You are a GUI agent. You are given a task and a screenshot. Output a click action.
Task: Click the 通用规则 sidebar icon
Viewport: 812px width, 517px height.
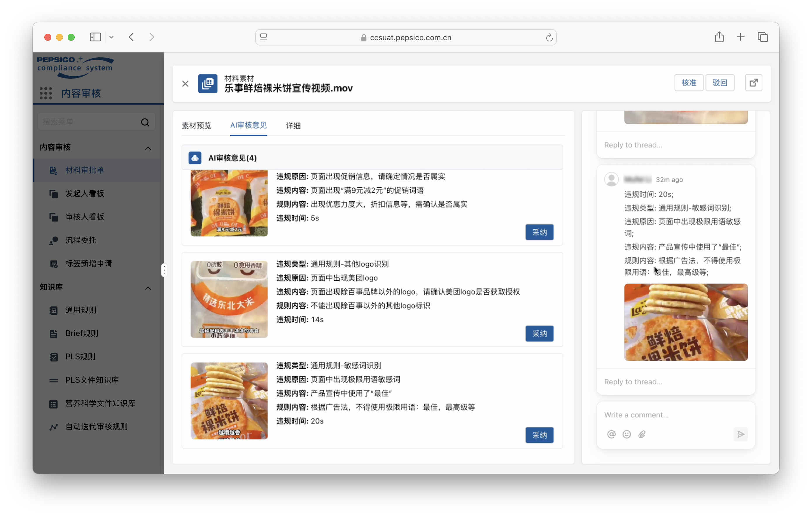coord(54,310)
